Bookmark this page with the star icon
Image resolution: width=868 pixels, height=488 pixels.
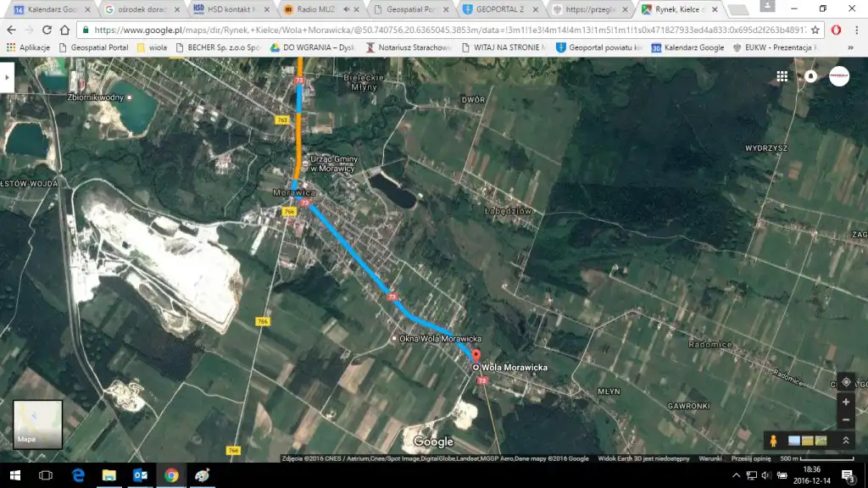[815, 29]
